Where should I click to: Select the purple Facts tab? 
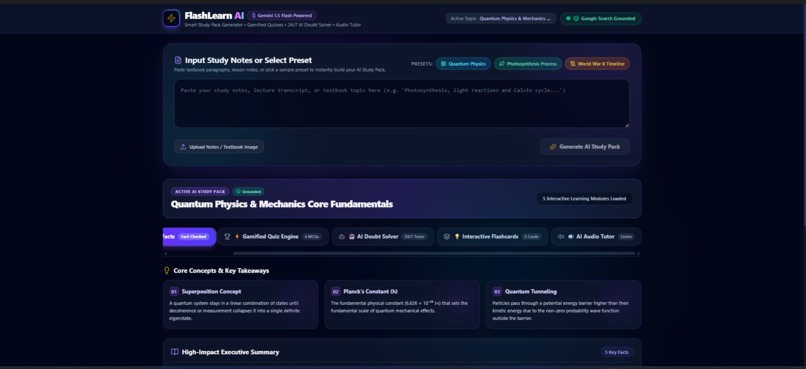coord(189,236)
